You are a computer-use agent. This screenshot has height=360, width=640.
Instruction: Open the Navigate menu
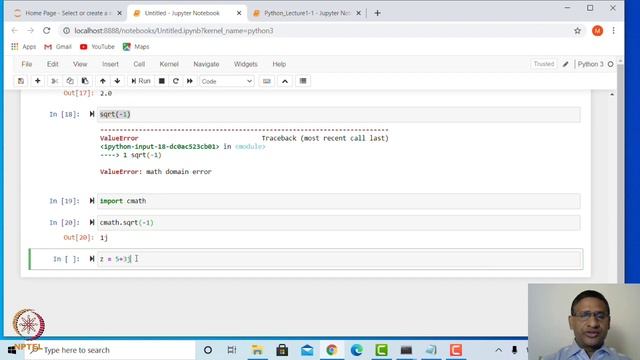[206, 64]
